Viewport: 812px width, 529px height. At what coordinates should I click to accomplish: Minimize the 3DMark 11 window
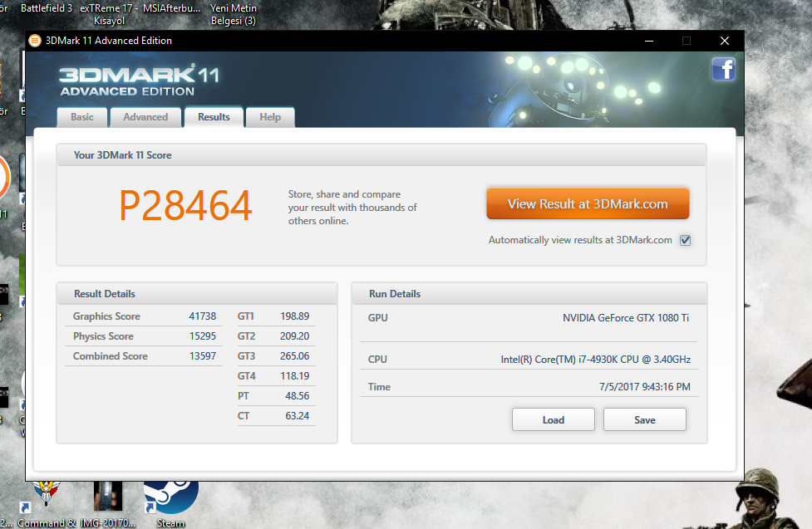point(649,41)
